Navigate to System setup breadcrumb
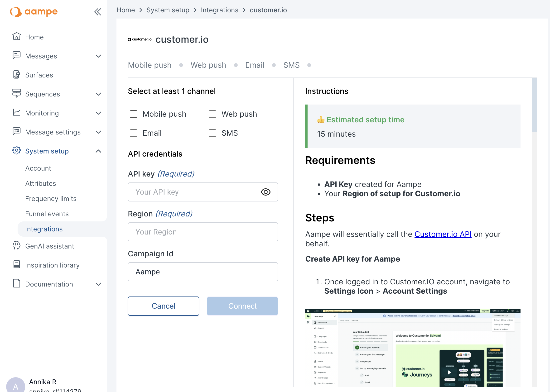The width and height of the screenshot is (550, 392). 168,10
